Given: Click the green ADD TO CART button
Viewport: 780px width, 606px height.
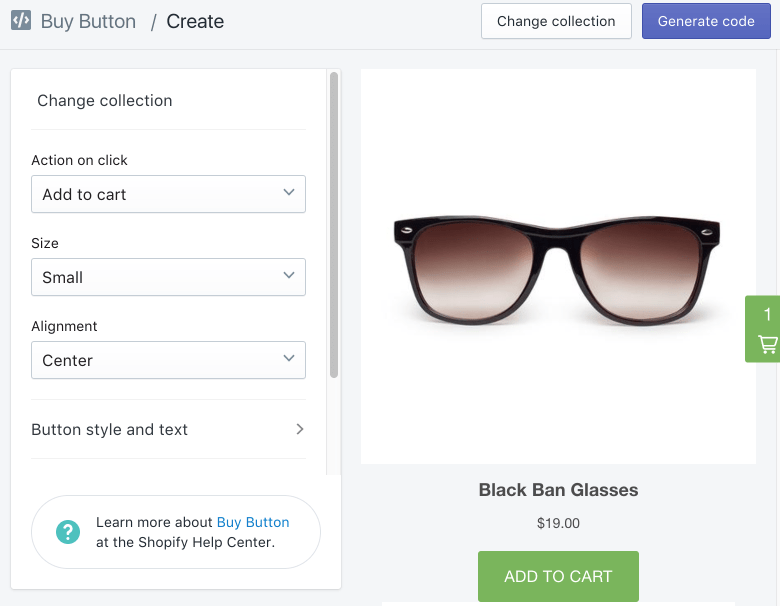Looking at the screenshot, I should point(558,576).
